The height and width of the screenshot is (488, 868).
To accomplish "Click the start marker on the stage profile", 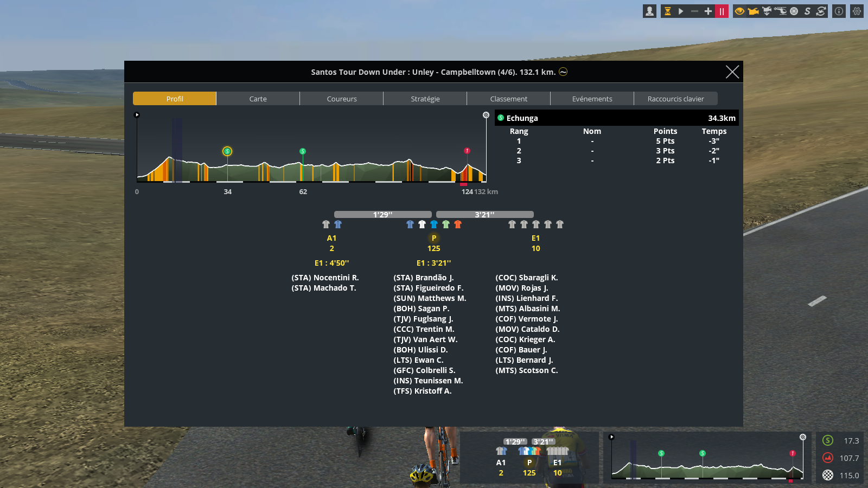I will pos(137,115).
